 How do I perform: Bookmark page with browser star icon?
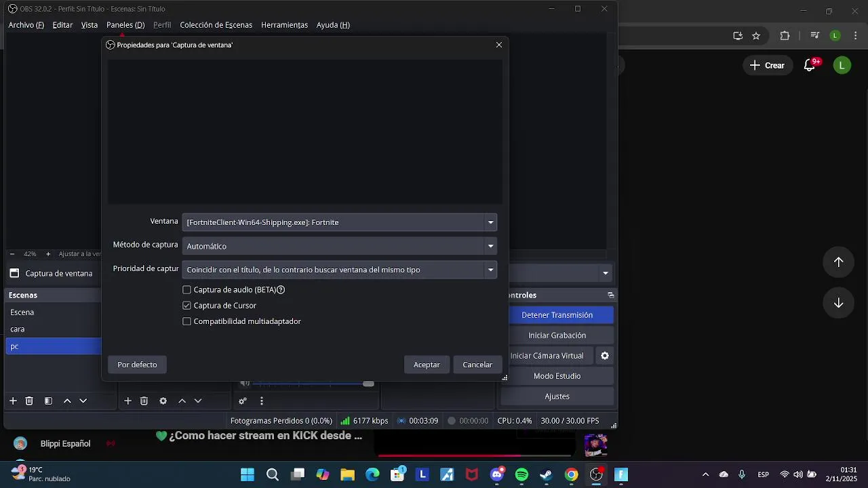pos(756,36)
